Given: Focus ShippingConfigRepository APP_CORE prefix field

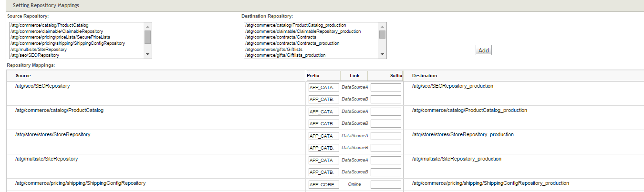Looking at the screenshot, I should pos(324,184).
